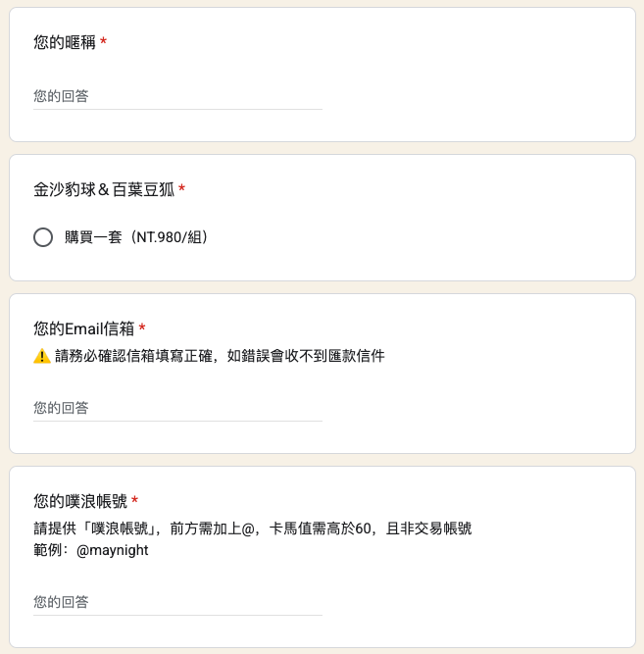Click the red asterisk beside 您的Email信箱
Image resolution: width=644 pixels, height=654 pixels.
142,327
